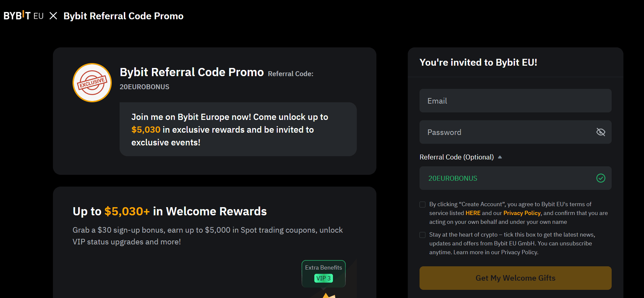Click the X icon beside the Bybit logo

click(53, 16)
